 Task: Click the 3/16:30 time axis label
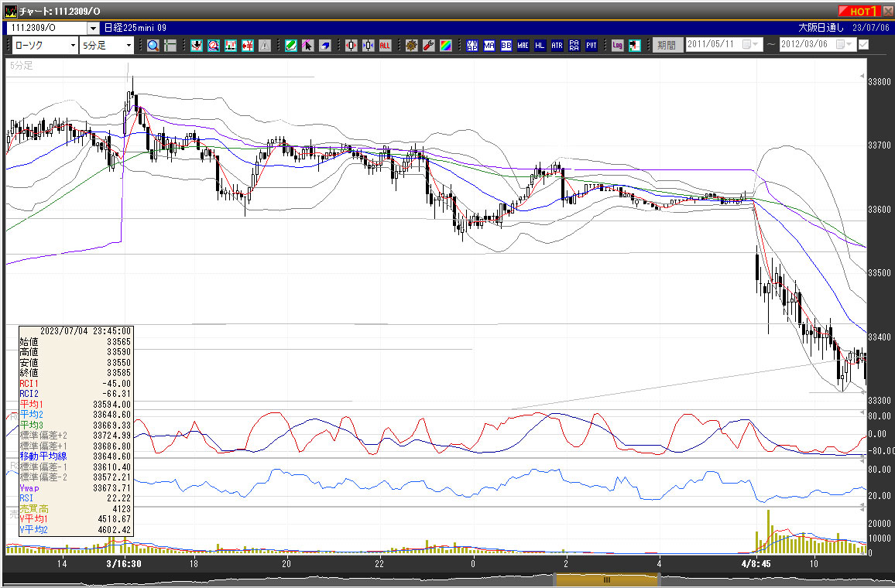124,563
